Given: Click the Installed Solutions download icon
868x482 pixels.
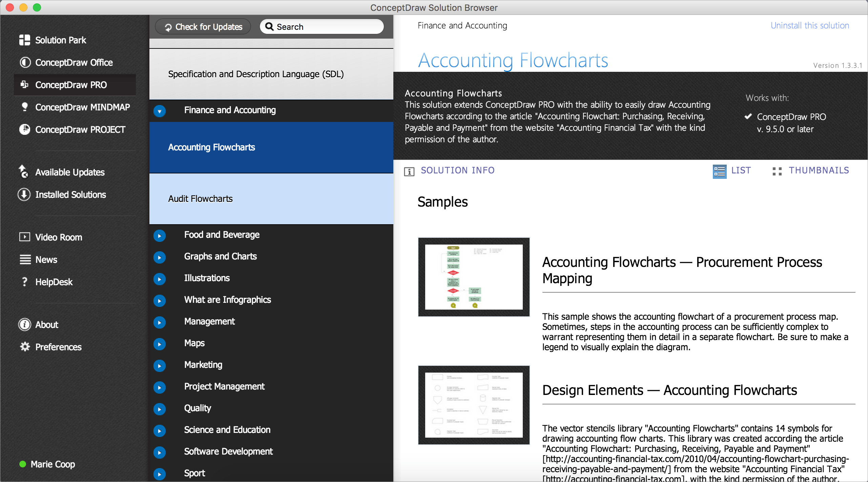Looking at the screenshot, I should coord(24,194).
